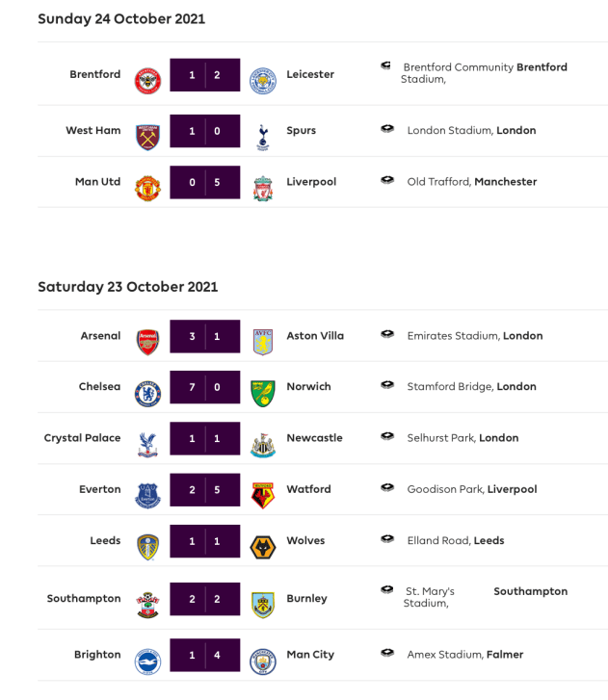
Task: Click the Aston Villa team name
Action: pos(315,336)
